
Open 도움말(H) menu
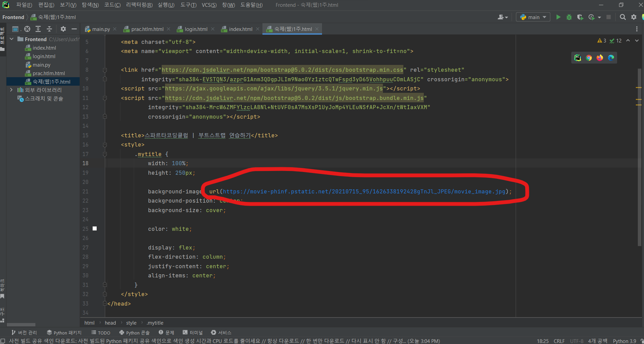click(252, 5)
